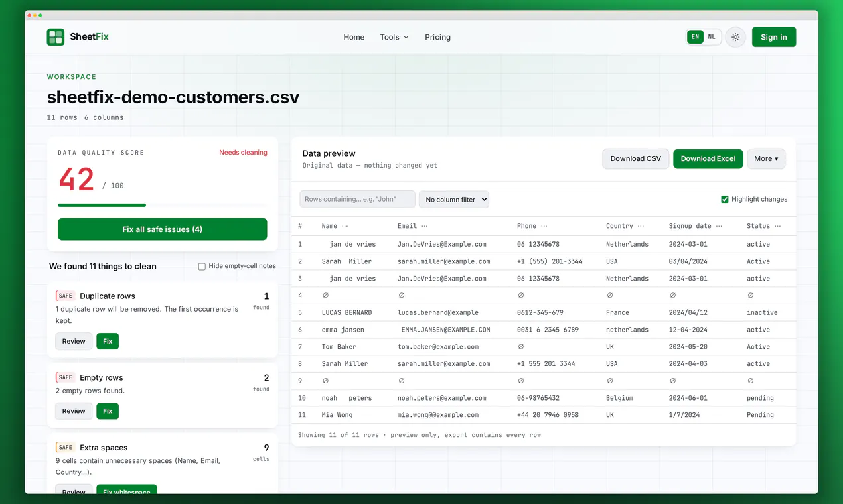Open the Email column options menu
This screenshot has height=504, width=843.
(425, 226)
